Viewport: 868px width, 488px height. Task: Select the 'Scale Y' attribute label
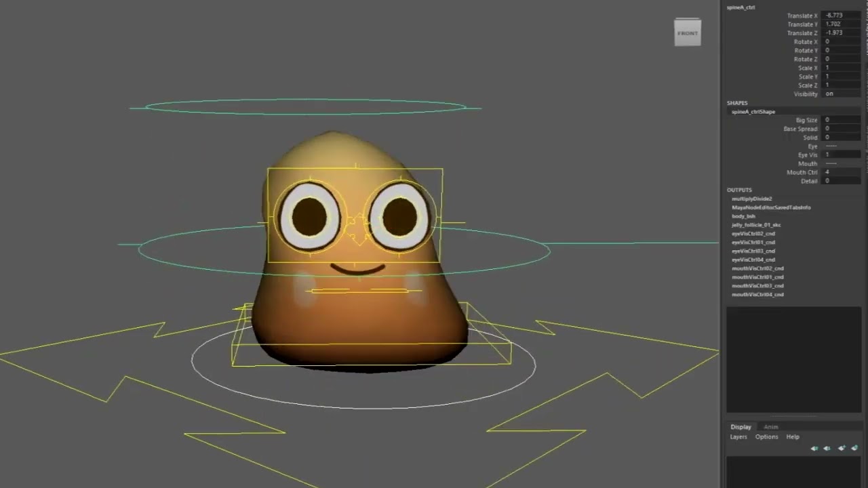[808, 77]
